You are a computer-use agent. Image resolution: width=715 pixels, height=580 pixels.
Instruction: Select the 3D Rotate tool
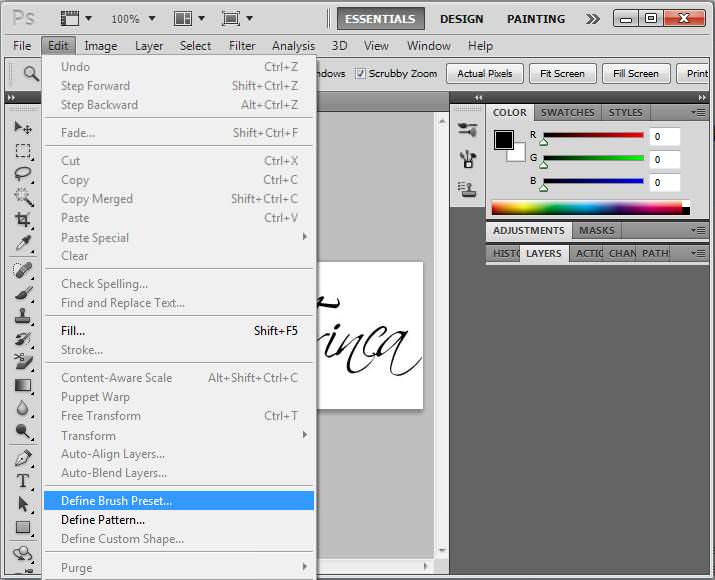tap(23, 554)
